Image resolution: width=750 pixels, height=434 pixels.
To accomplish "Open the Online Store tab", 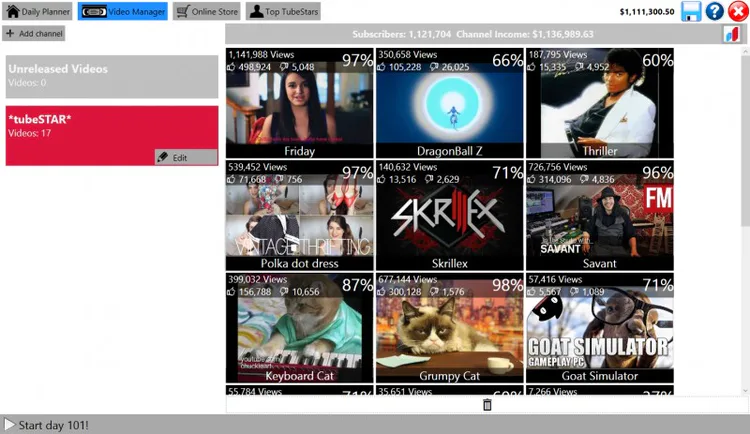I will click(x=207, y=11).
